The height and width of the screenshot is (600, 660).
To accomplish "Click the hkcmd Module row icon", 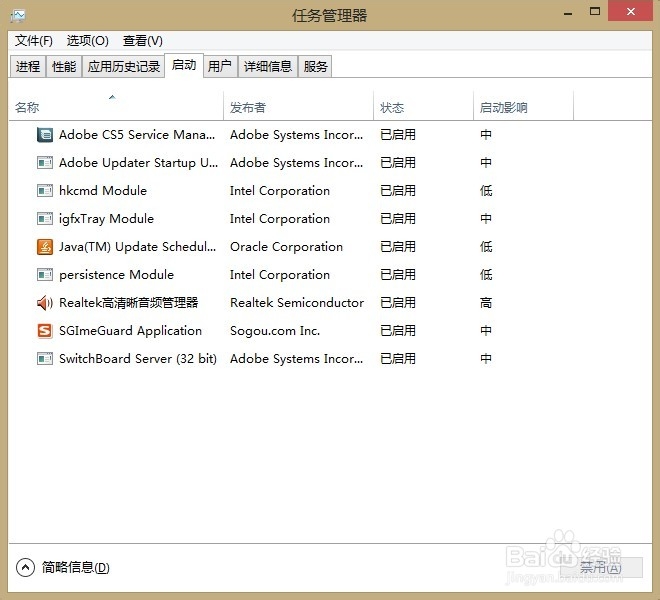I will (x=45, y=191).
